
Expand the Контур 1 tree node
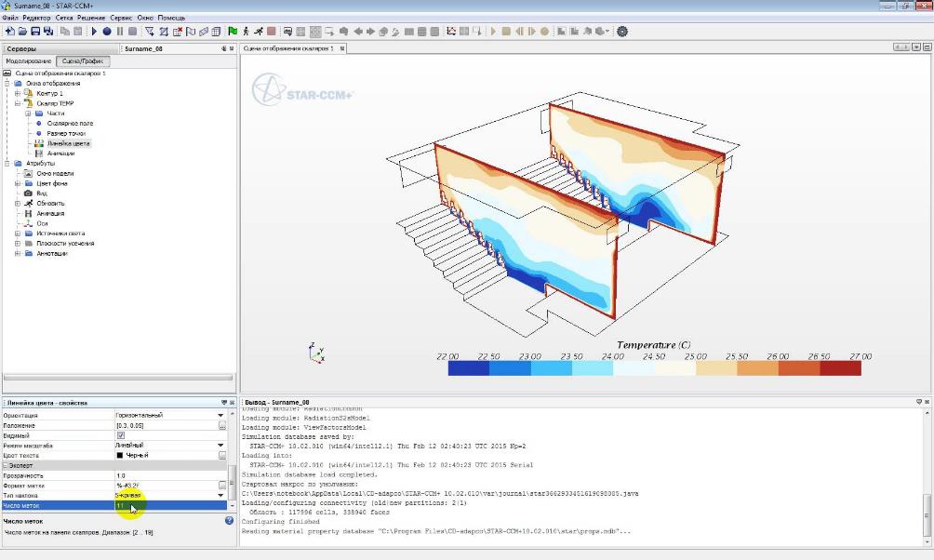tap(17, 93)
